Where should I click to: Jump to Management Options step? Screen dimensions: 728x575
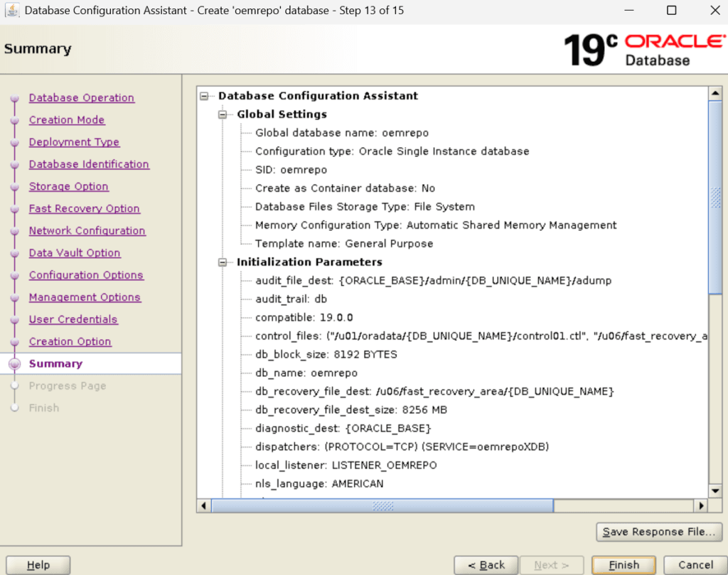tap(85, 298)
